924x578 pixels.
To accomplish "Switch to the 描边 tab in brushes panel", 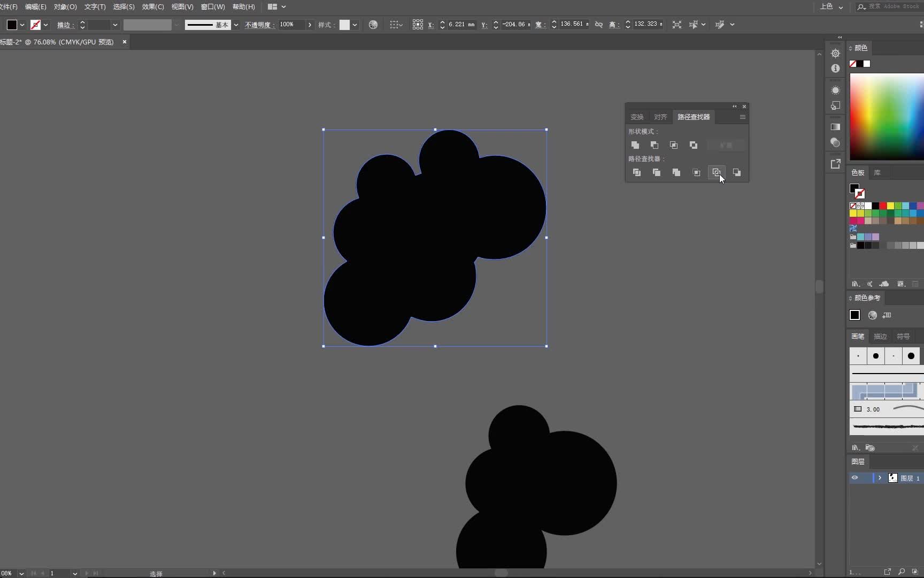I will [880, 336].
